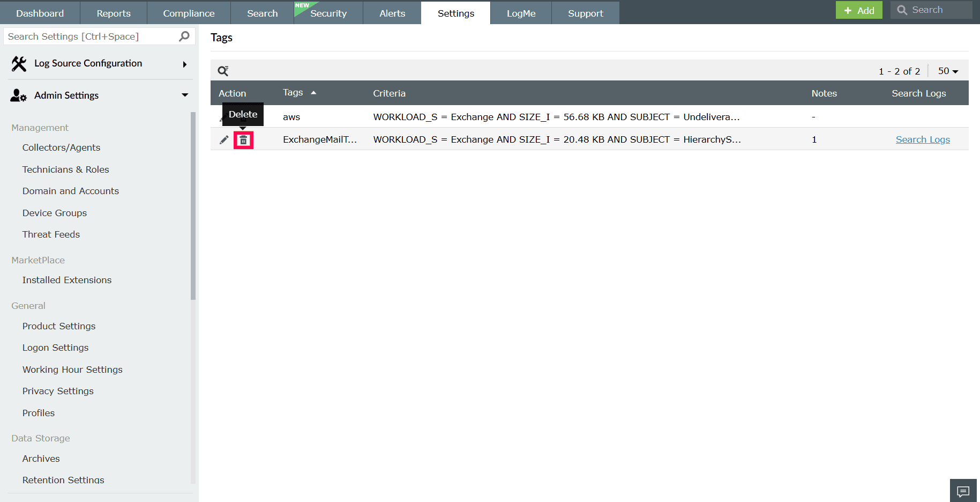Open the 50 rows per page dropdown

click(x=948, y=71)
